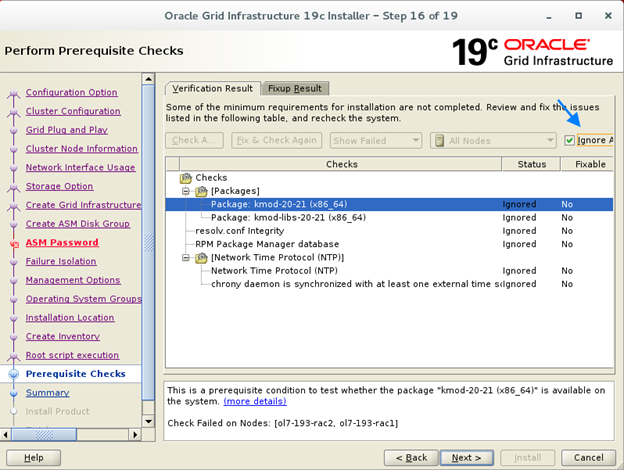Go to Grid Plug and Play step

[67, 130]
